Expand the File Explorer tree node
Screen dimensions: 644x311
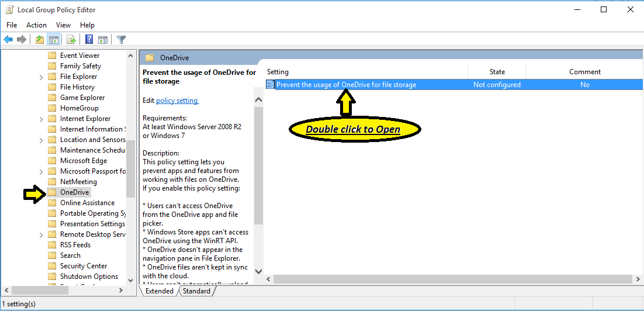(x=41, y=77)
